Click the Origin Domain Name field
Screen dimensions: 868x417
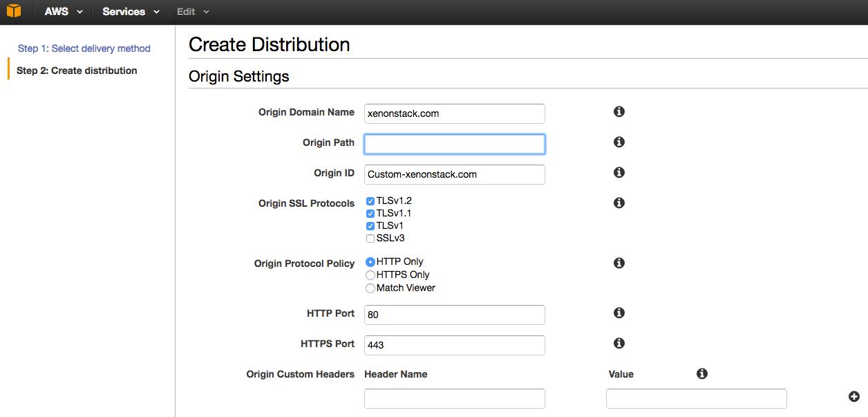point(454,113)
